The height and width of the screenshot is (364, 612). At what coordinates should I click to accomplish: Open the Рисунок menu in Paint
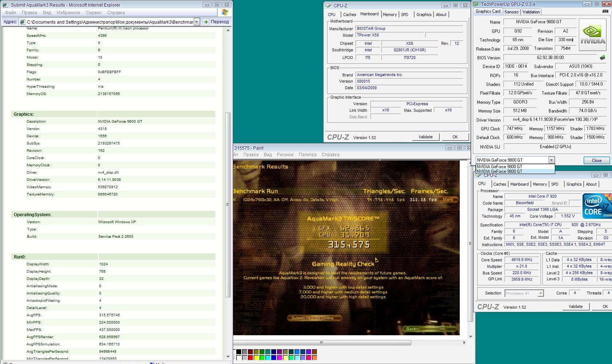click(285, 155)
